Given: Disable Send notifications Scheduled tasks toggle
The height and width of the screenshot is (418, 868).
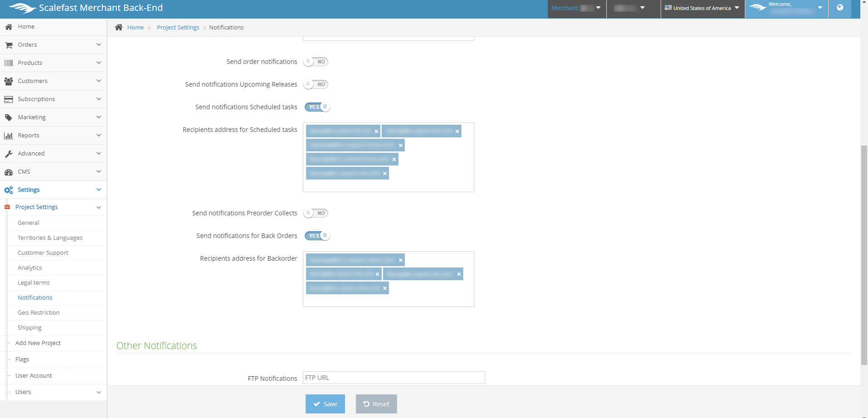Looking at the screenshot, I should click(317, 107).
